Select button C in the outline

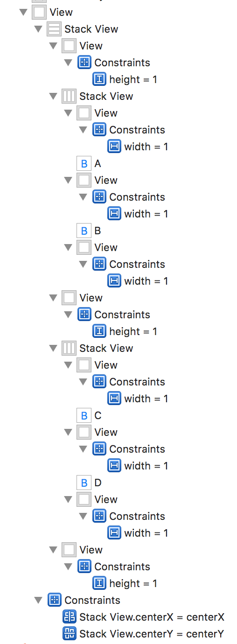click(x=98, y=415)
